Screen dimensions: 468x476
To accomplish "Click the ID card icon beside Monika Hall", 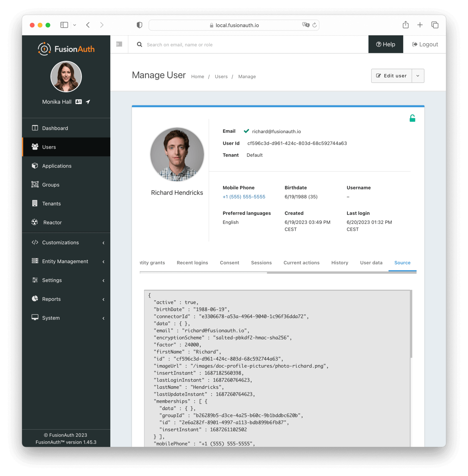I will click(x=78, y=102).
